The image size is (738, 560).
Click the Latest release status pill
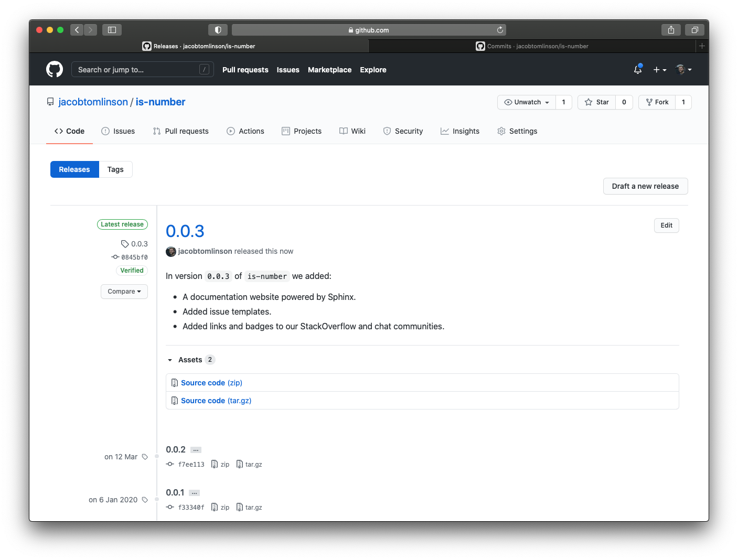(122, 224)
